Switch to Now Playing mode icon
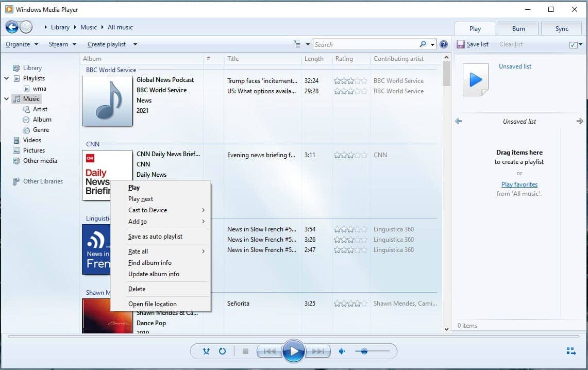This screenshot has height=370, width=588. click(x=571, y=351)
